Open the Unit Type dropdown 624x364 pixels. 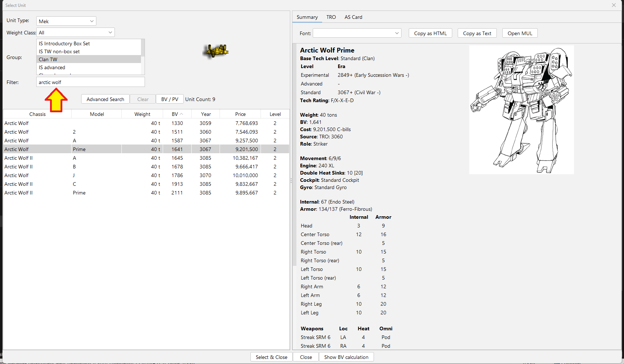tap(66, 21)
